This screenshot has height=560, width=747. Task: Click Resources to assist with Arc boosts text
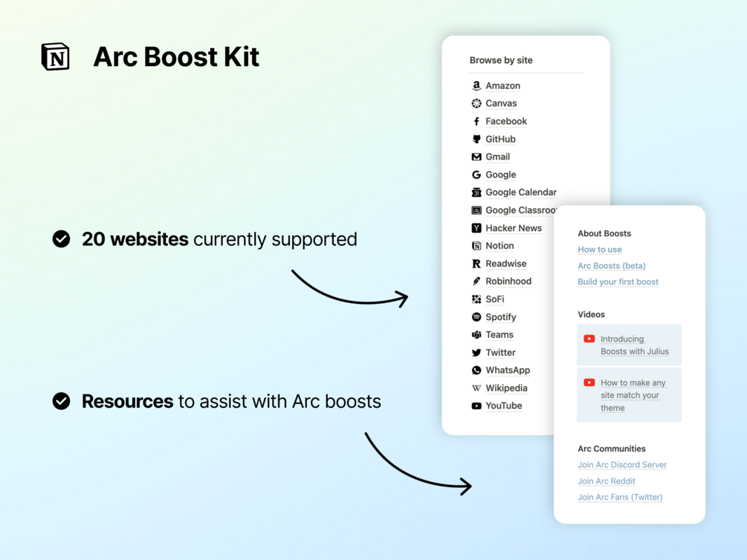[231, 401]
